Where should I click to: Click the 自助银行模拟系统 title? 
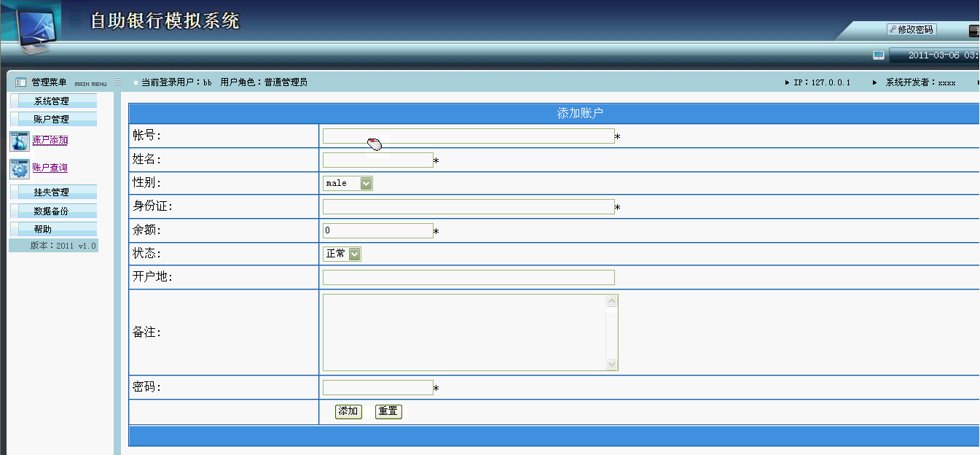(x=165, y=21)
